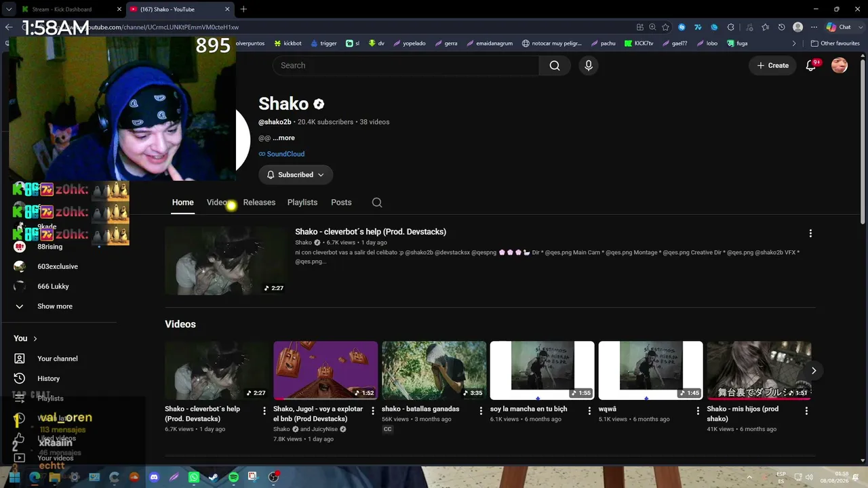Open OBS Studio from the taskbar
868x488 pixels.
(273, 477)
